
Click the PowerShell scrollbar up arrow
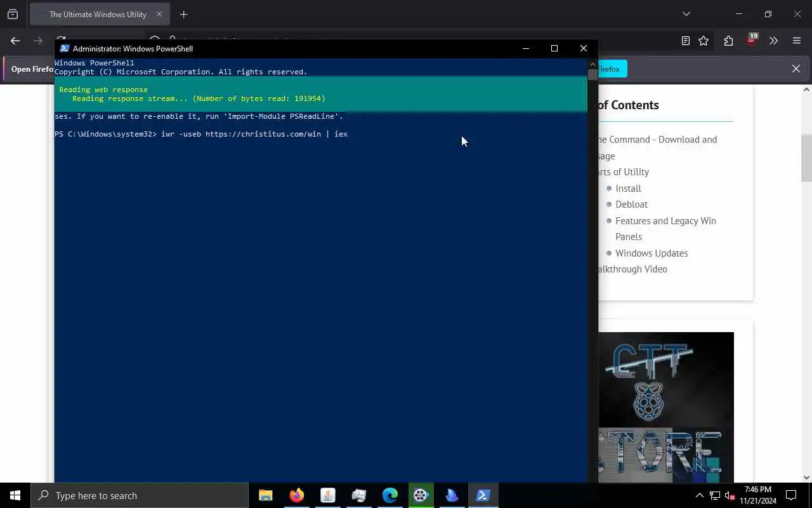[x=593, y=63]
